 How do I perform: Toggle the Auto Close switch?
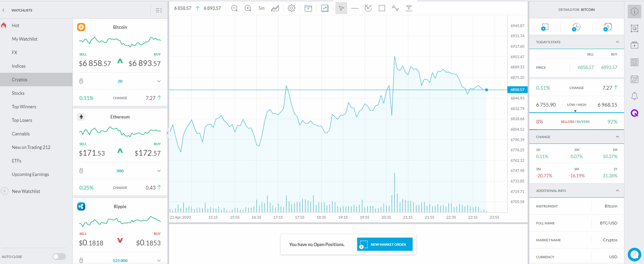tap(59, 257)
